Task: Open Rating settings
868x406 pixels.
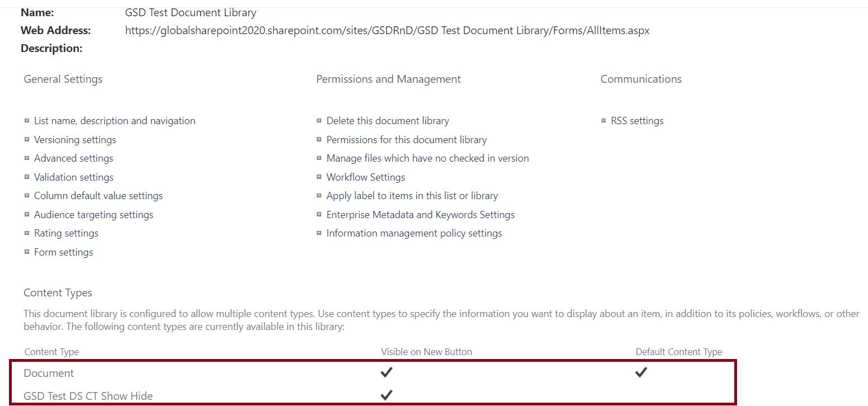Action: coord(66,233)
